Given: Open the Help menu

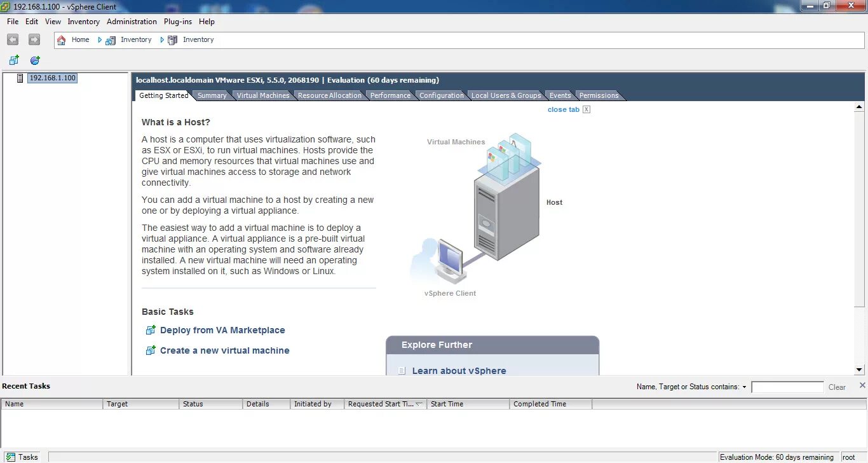Looking at the screenshot, I should pyautogui.click(x=207, y=22).
